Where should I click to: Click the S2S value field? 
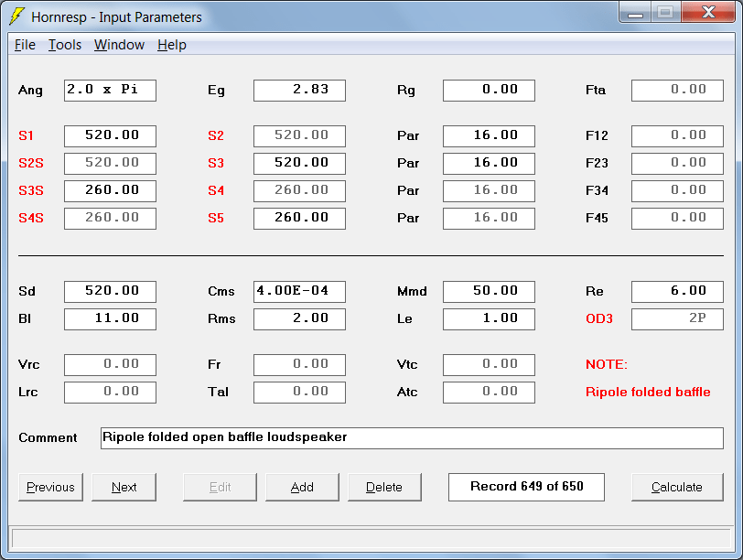[110, 164]
